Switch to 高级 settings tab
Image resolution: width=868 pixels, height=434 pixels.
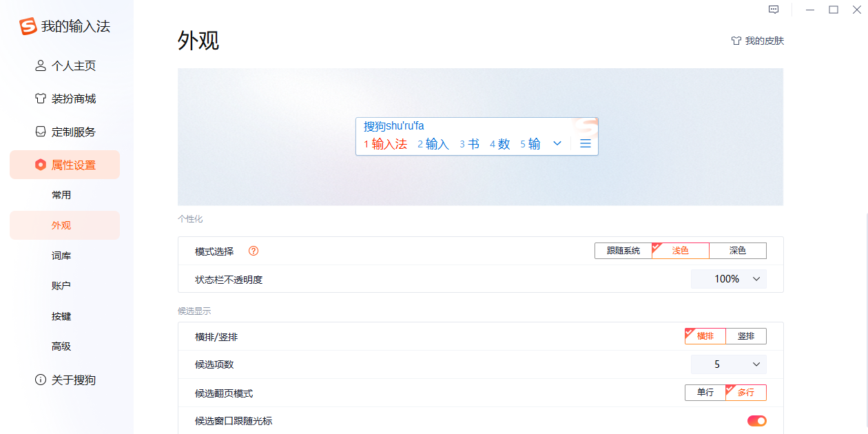point(65,347)
